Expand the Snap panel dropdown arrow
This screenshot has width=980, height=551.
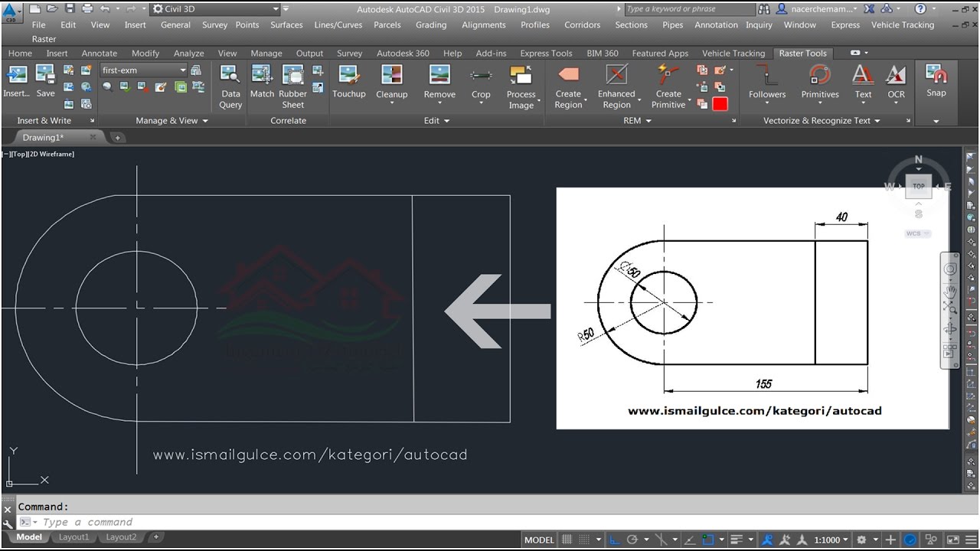tap(936, 121)
